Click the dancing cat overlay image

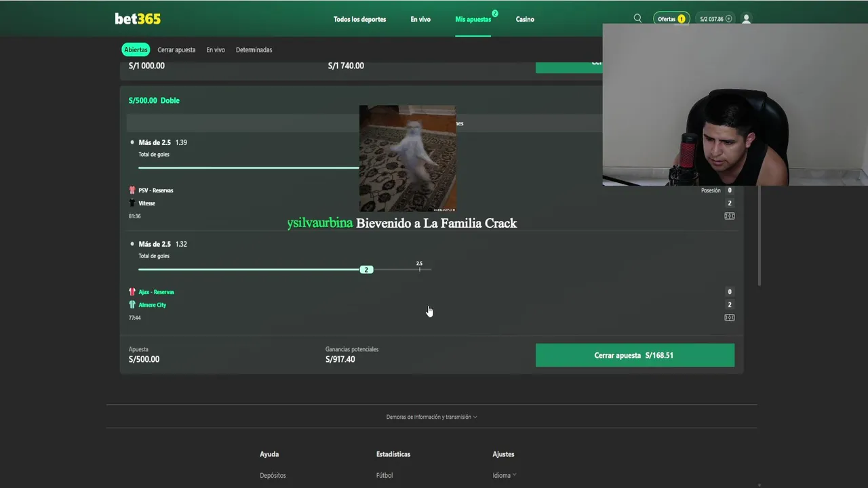[x=408, y=159]
